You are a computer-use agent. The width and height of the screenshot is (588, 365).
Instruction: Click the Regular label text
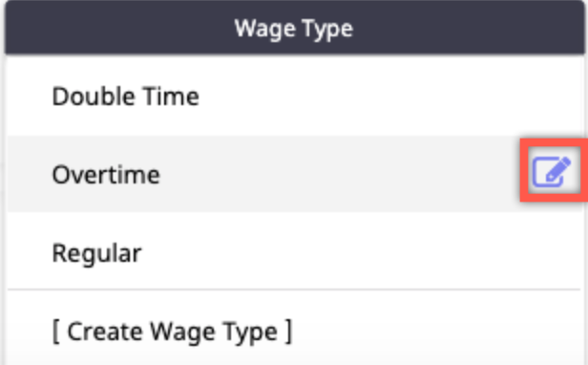(x=96, y=253)
